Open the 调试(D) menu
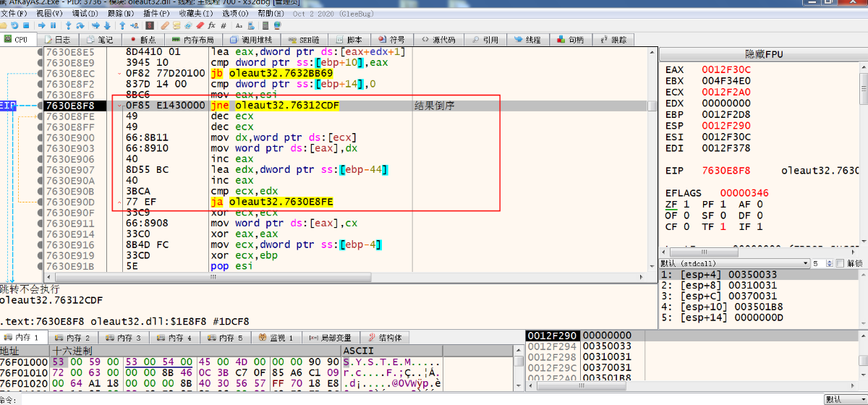This screenshot has height=405, width=868. coord(85,14)
